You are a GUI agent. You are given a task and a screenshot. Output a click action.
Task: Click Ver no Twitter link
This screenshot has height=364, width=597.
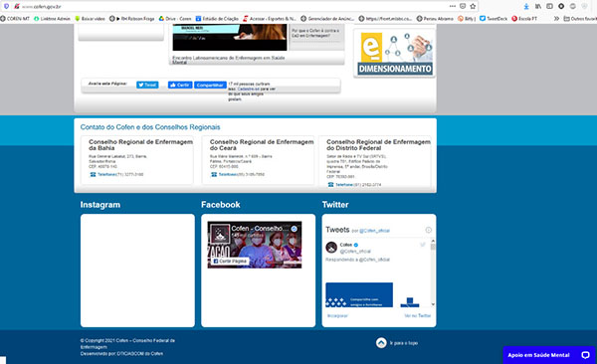pyautogui.click(x=417, y=315)
